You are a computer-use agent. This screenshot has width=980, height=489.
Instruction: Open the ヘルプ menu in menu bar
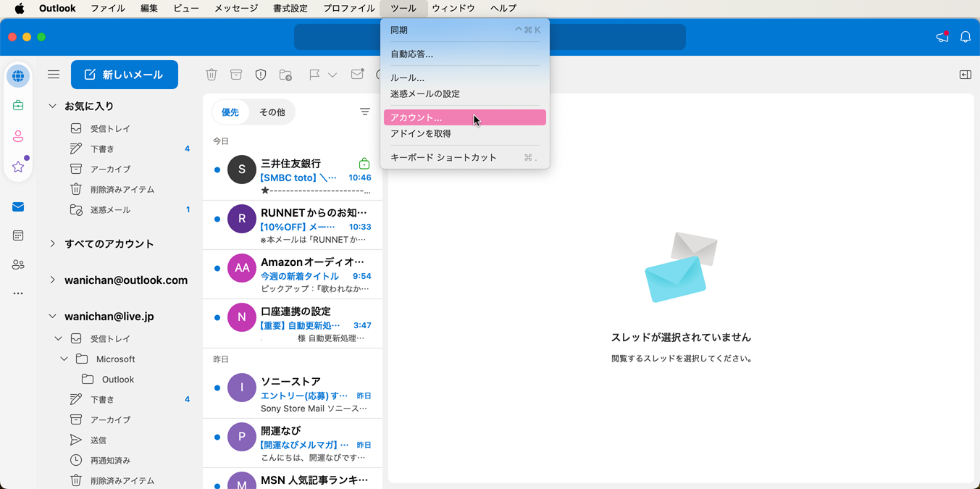pyautogui.click(x=503, y=8)
